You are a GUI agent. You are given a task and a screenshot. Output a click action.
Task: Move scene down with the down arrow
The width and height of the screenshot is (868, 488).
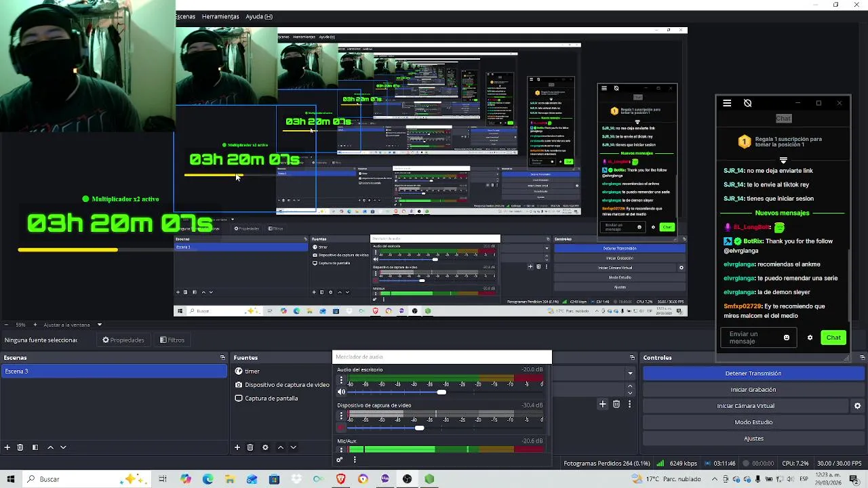coord(63,447)
